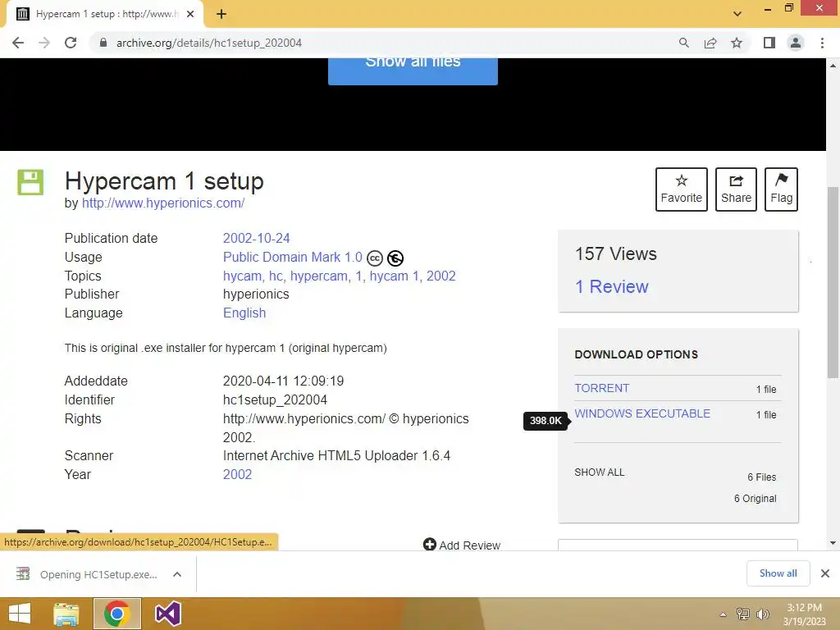
Task: Reload the archive.org page
Action: pos(71,43)
